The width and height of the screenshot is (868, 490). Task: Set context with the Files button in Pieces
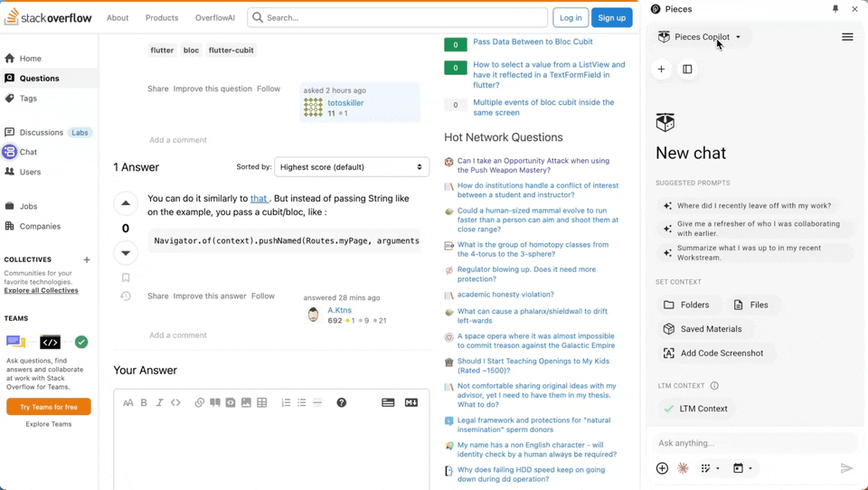[x=751, y=305]
